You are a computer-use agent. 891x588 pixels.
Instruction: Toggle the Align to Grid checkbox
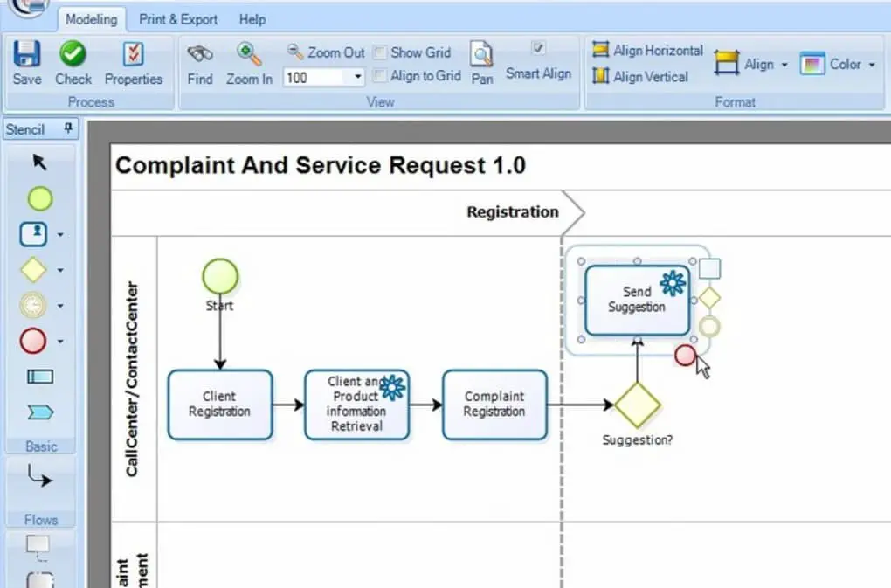[x=380, y=76]
